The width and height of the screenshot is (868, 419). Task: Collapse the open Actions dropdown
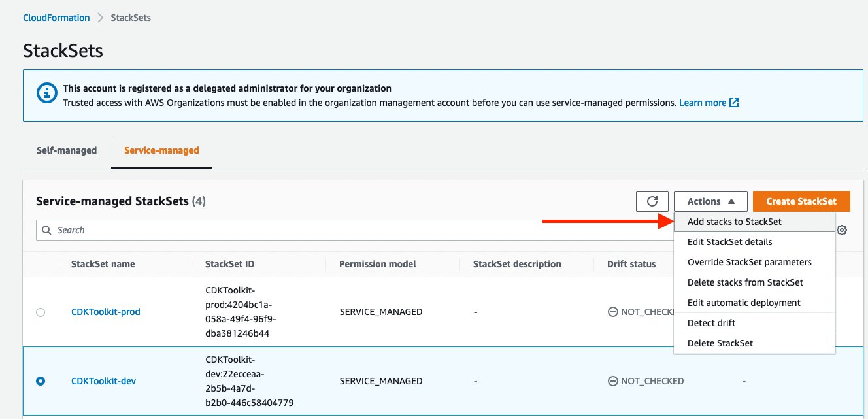tap(710, 201)
